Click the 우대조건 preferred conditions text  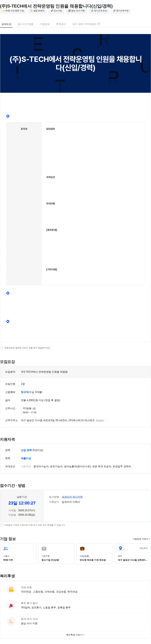pyautogui.click(x=82, y=467)
